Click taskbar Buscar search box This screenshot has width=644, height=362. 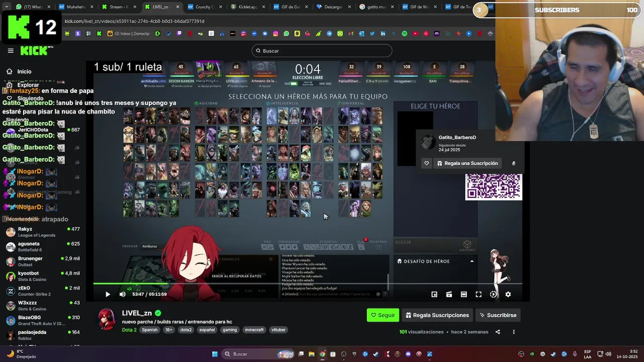click(257, 354)
